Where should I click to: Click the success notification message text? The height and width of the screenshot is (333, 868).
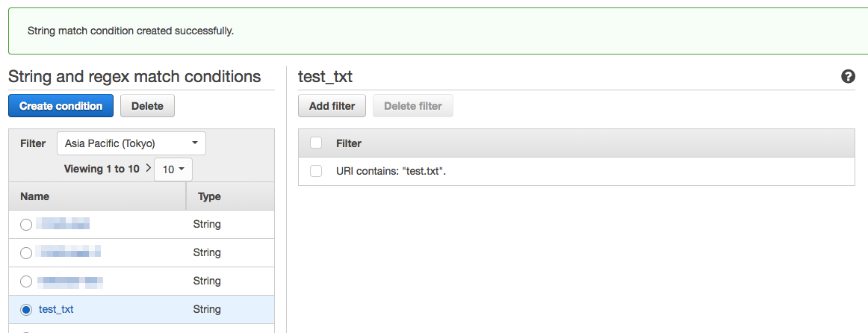(x=131, y=31)
